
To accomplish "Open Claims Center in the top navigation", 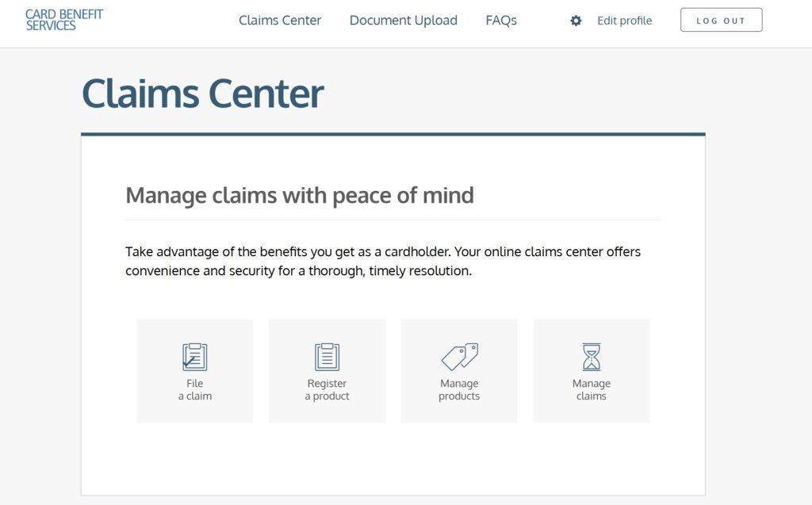I will point(280,21).
